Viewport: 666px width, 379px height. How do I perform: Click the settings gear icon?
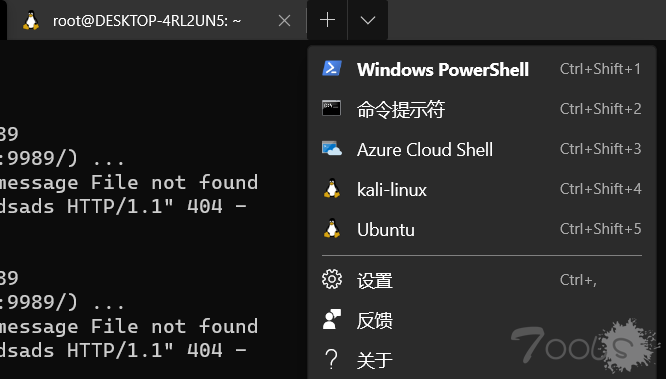click(x=332, y=280)
